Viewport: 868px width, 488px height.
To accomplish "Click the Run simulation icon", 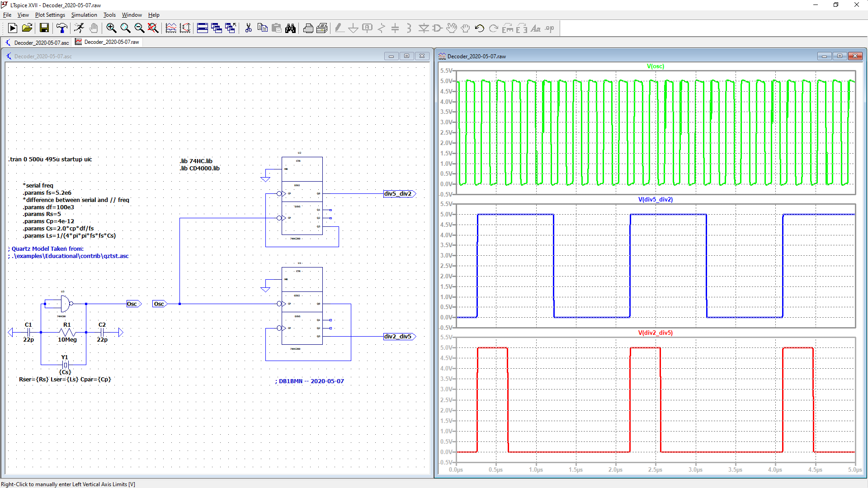I will click(13, 28).
